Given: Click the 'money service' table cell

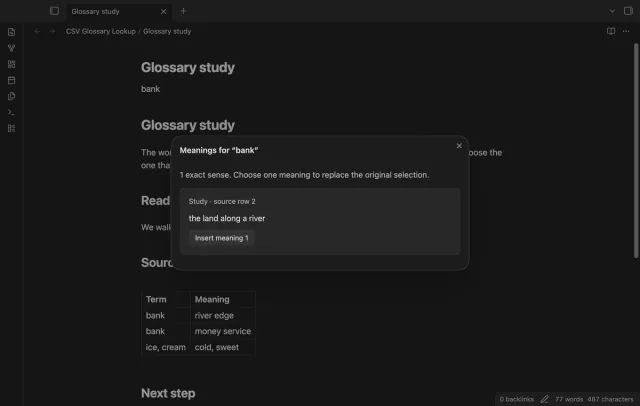Looking at the screenshot, I should pyautogui.click(x=222, y=331).
